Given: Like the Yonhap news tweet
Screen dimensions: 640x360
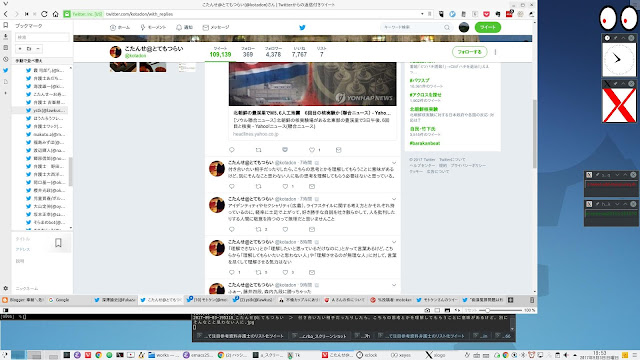Looking at the screenshot, I should [312, 150].
